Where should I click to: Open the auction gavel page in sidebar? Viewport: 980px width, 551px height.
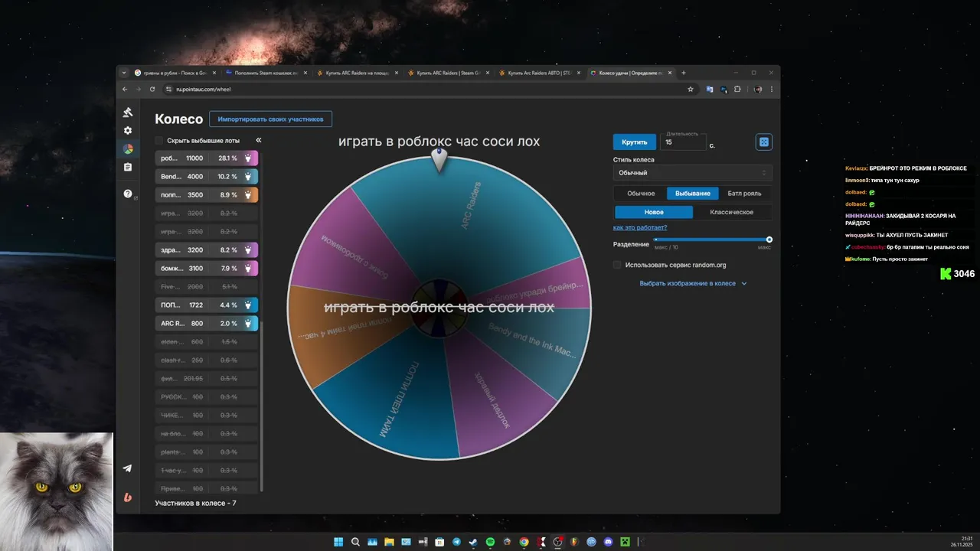pyautogui.click(x=128, y=112)
